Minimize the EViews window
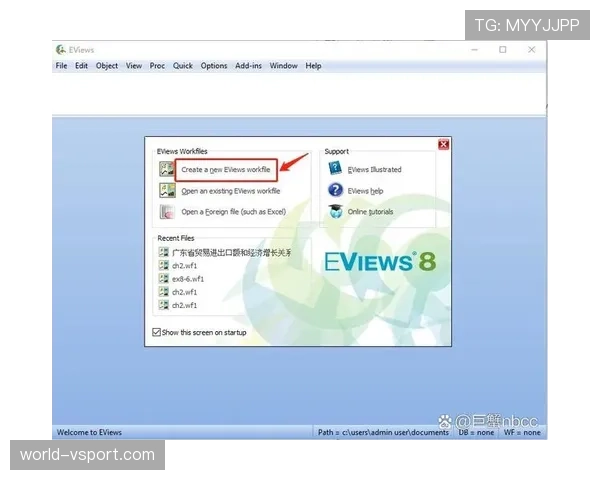Image resolution: width=600 pixels, height=480 pixels. click(x=474, y=50)
